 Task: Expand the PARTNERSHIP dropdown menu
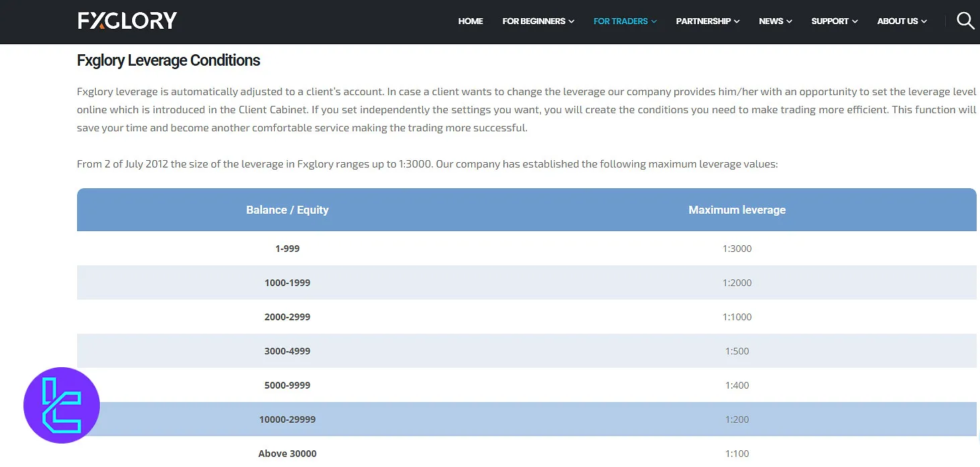[707, 21]
